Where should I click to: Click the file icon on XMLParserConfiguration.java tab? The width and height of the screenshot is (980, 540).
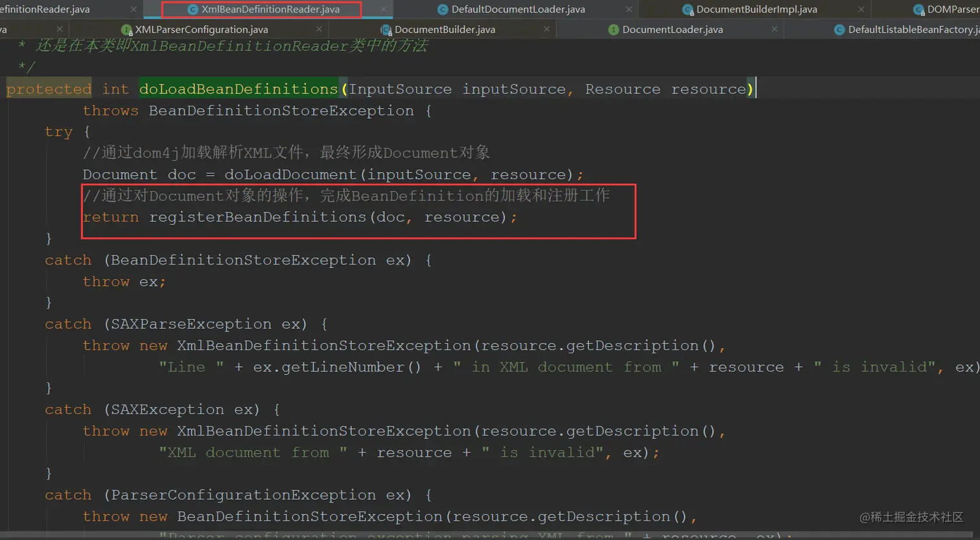pos(127,30)
